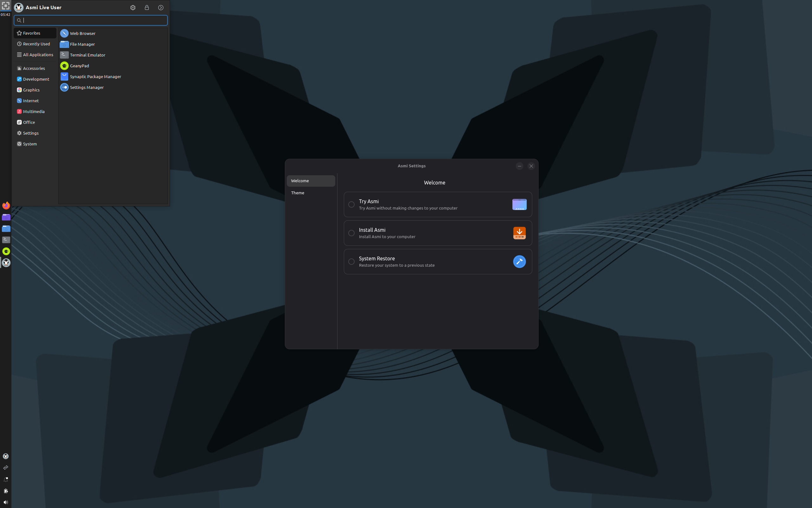Lock the screen with the padlock icon
The image size is (812, 508).
(x=147, y=7)
